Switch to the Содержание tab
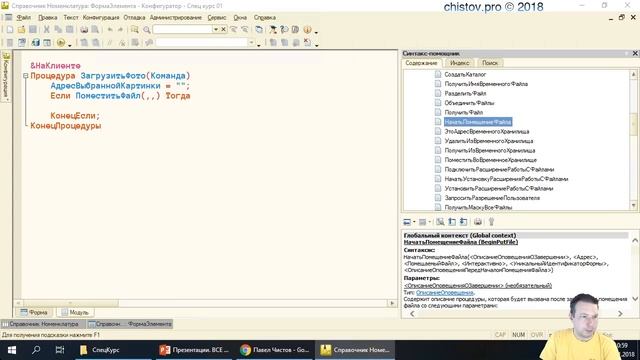This screenshot has width=640, height=360. 421,63
